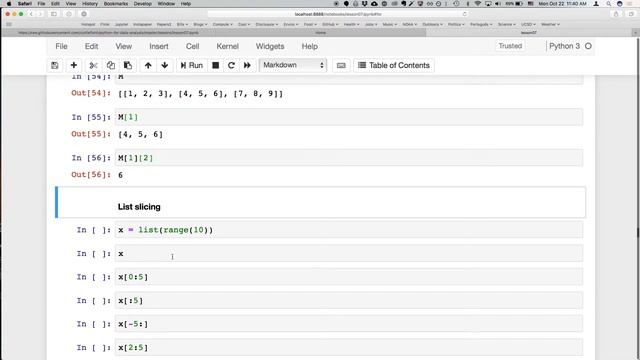The height and width of the screenshot is (360, 640).
Task: Open Safari share button
Action: pyautogui.click(x=616, y=14)
